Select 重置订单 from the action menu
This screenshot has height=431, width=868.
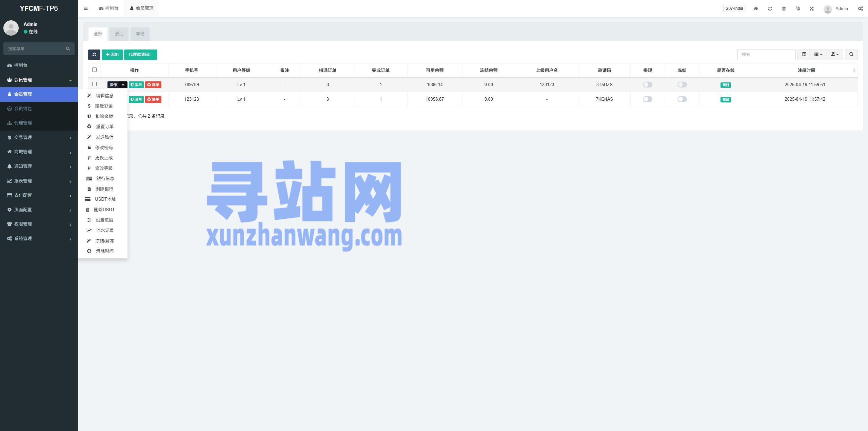(x=103, y=127)
